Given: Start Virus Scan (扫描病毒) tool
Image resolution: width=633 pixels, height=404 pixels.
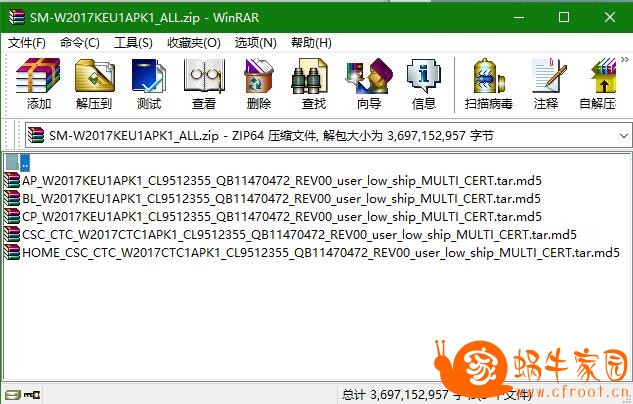Looking at the screenshot, I should coord(488,84).
